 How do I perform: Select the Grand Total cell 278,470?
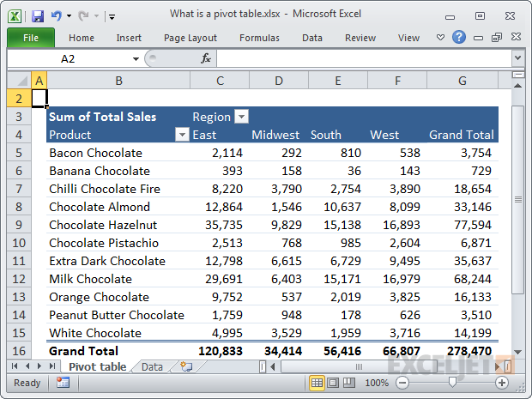point(462,350)
